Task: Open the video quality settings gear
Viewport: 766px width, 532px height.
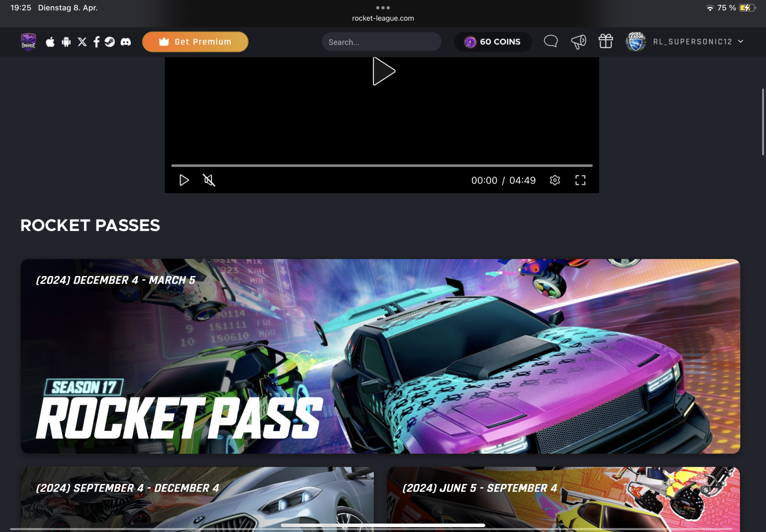Action: pos(555,180)
